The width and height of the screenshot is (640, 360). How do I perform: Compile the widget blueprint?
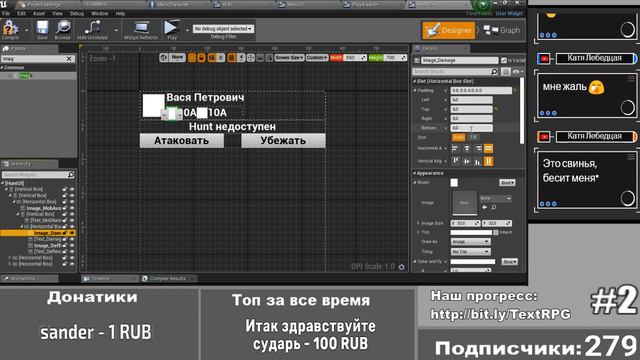click(10, 29)
